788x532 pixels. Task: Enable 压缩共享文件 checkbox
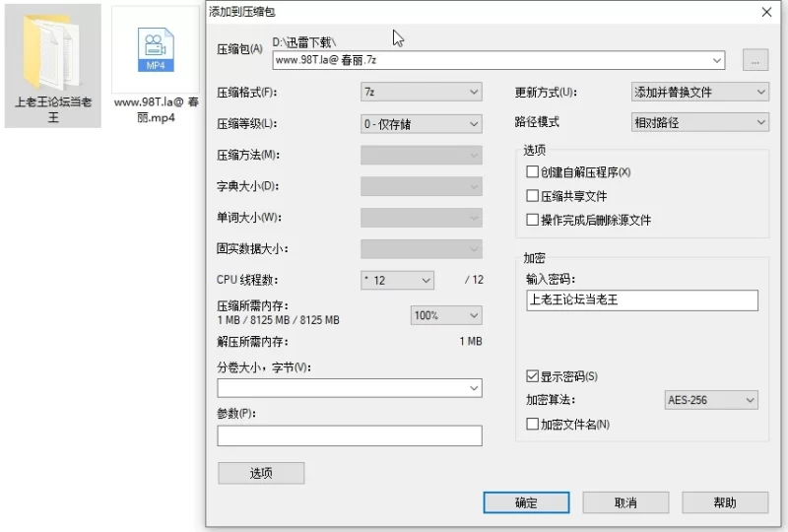(x=532, y=196)
